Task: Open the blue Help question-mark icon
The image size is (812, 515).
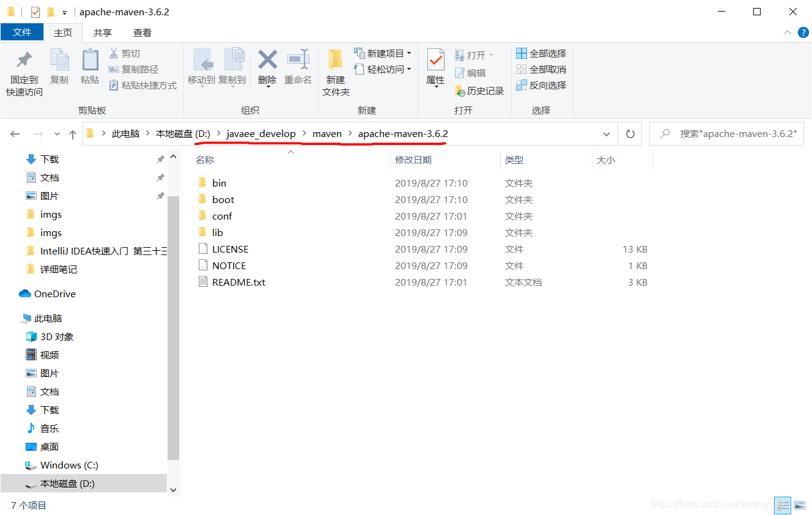Action: 803,32
